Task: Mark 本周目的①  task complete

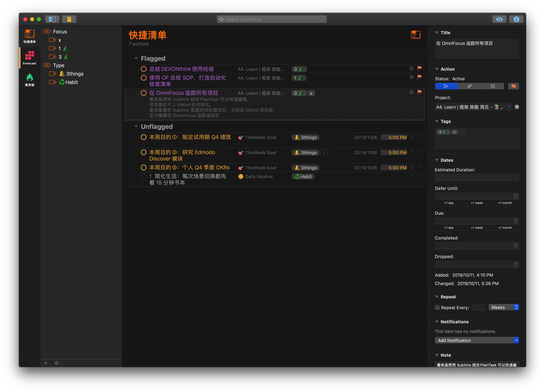Action: (144, 137)
